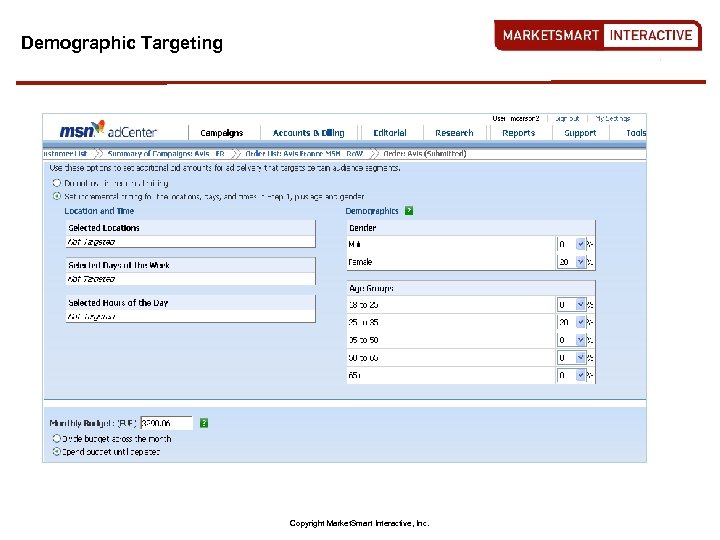Go to Customer List breadcrumb
This screenshot has width=720, height=540.
click(65, 153)
